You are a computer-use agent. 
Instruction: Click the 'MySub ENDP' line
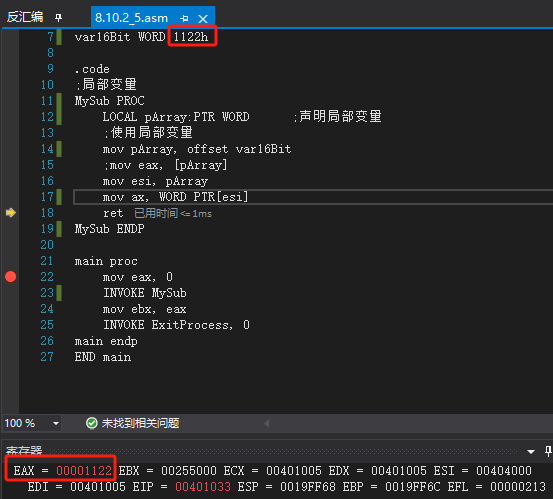point(109,229)
